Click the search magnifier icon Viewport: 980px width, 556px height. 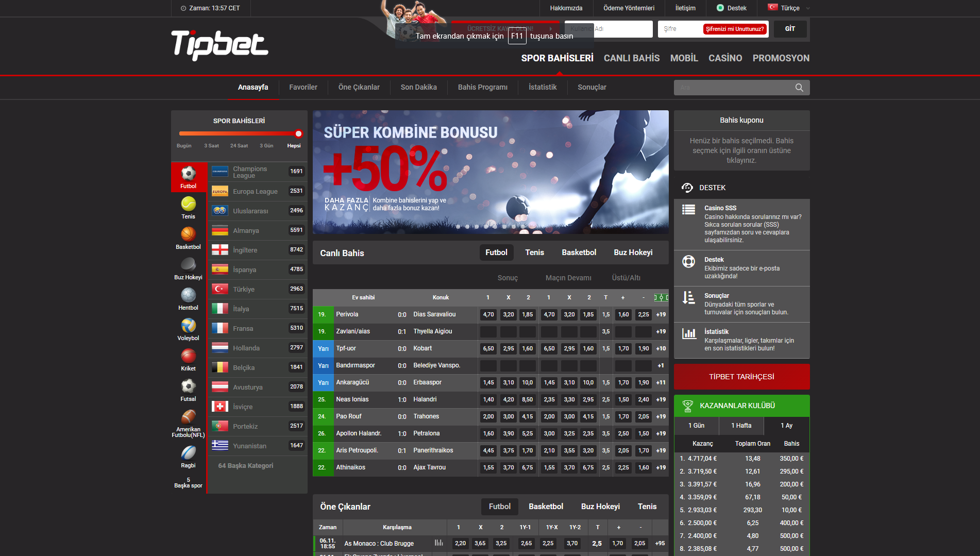(799, 88)
